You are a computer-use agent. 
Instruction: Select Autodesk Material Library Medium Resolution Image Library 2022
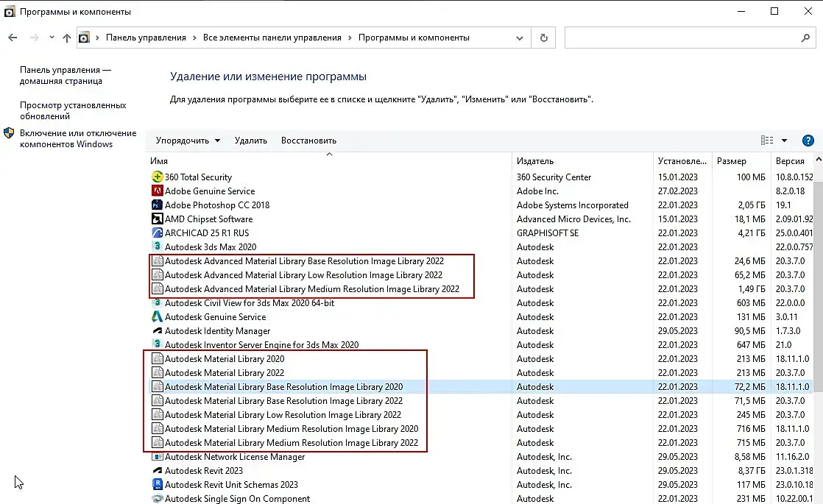[x=292, y=443]
